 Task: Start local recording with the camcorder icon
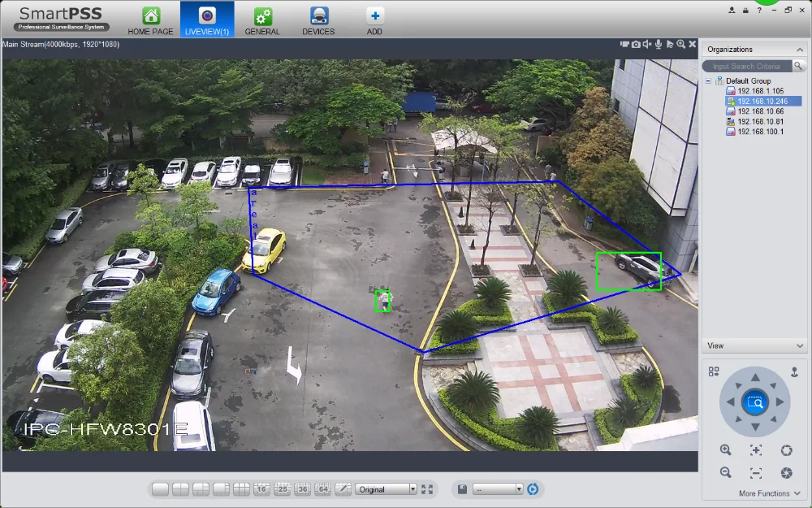point(624,44)
